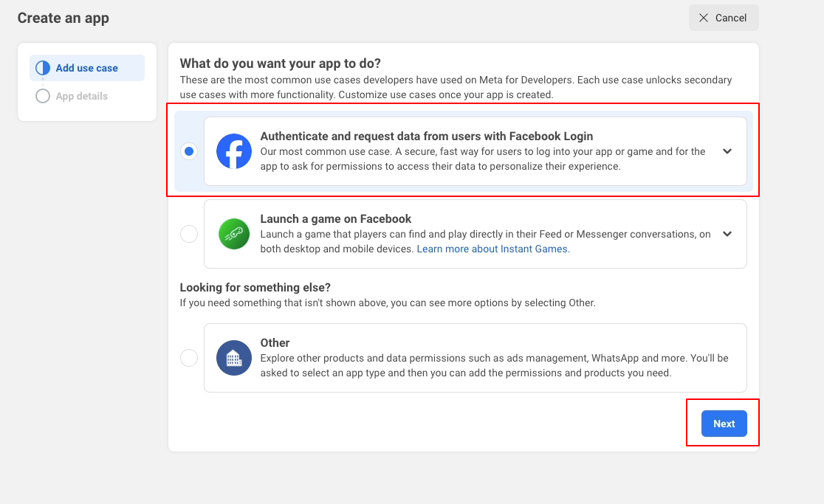Click the Authenticate and request data heading
The width and height of the screenshot is (824, 504).
[427, 136]
